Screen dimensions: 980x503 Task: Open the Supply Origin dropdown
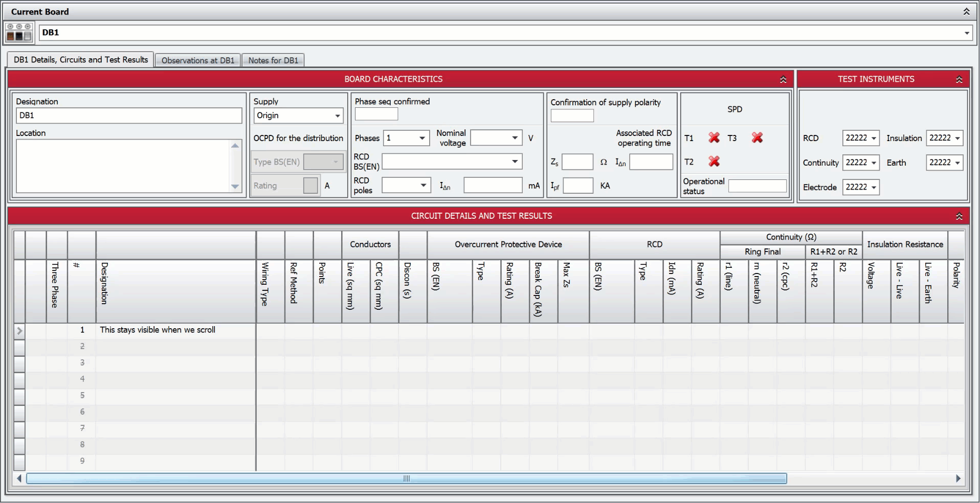coord(338,116)
